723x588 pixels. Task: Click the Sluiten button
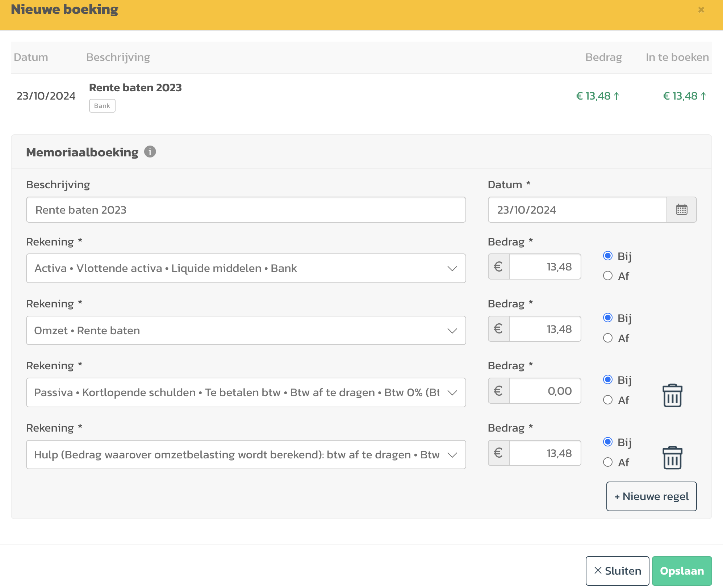pyautogui.click(x=617, y=571)
